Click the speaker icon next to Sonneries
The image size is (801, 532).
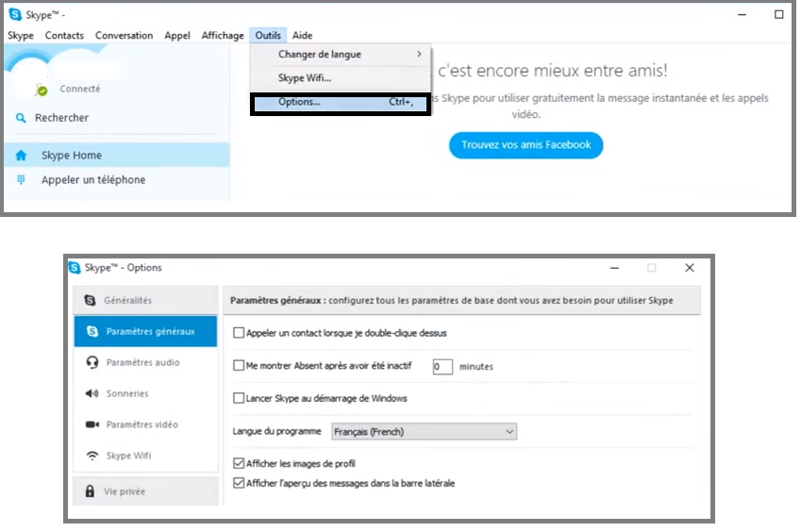point(92,393)
